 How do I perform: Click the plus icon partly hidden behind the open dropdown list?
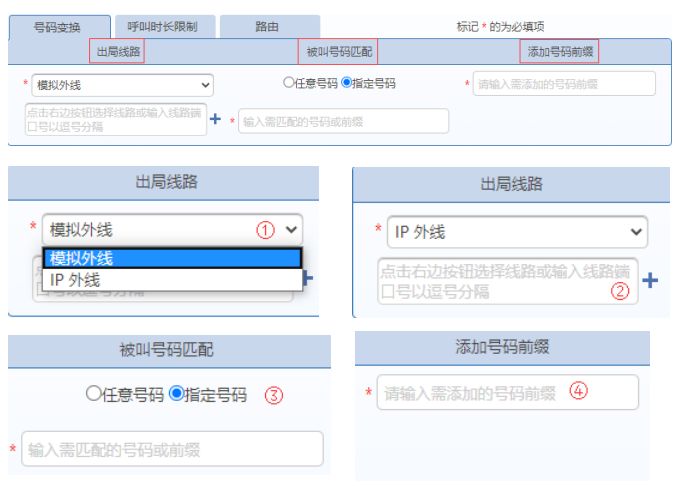309,278
